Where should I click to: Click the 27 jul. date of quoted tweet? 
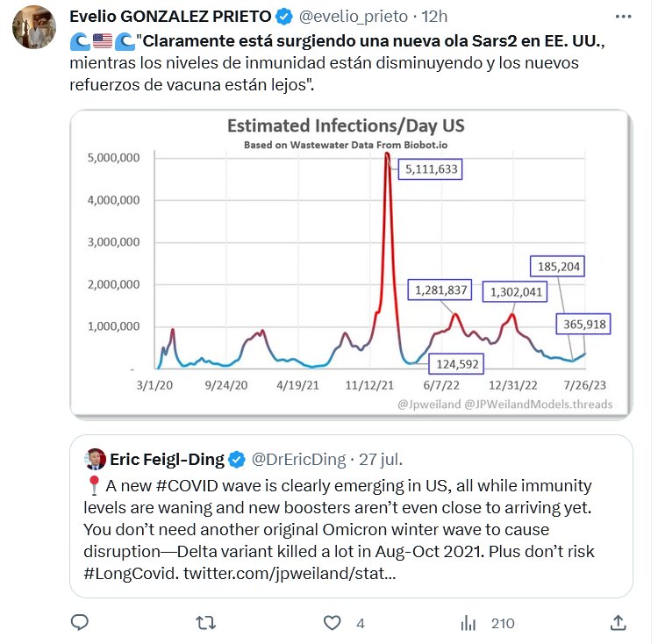(380, 459)
